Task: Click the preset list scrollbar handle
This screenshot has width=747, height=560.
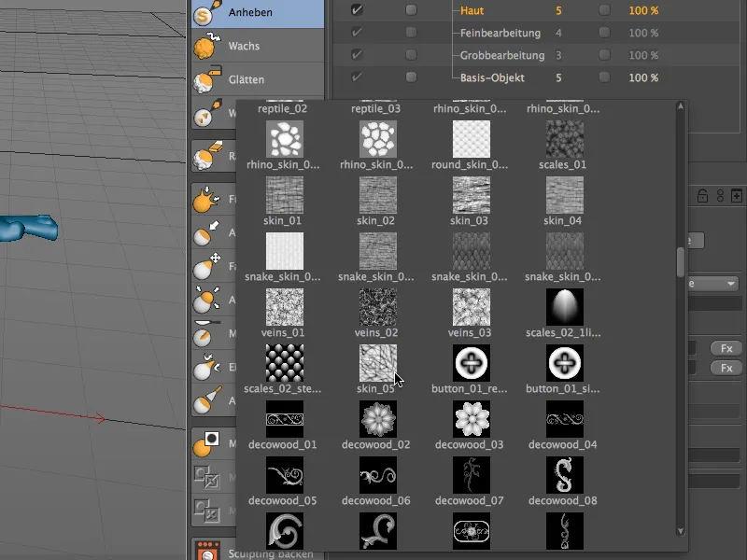Action: point(681,262)
